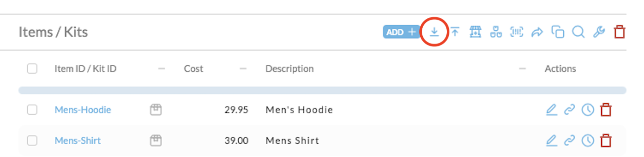Open the storefront icon in toolbar
This screenshot has width=644, height=157.
(475, 32)
